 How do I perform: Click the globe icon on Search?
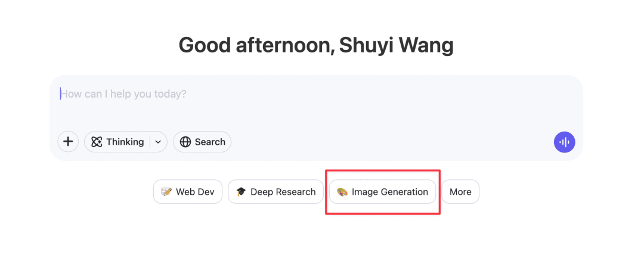(x=185, y=142)
